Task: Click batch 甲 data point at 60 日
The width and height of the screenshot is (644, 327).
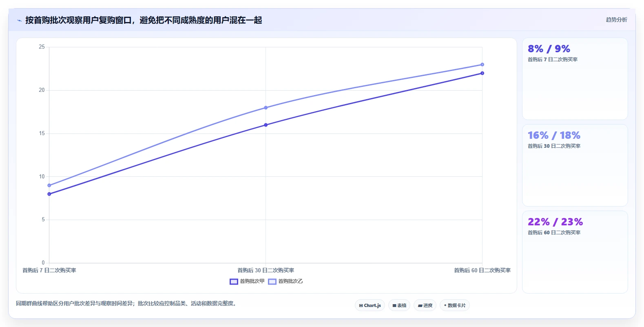Action: click(482, 73)
